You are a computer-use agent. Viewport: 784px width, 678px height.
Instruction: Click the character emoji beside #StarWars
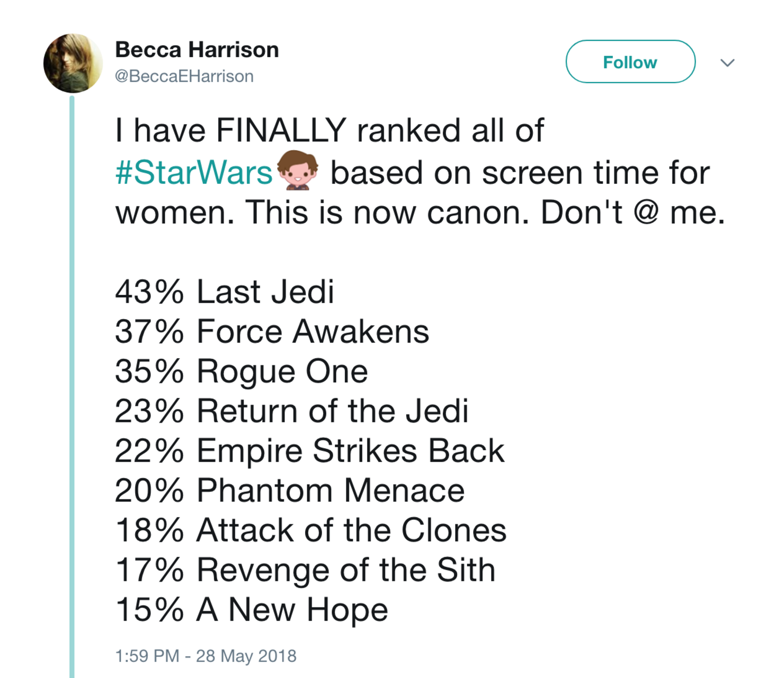point(297,170)
